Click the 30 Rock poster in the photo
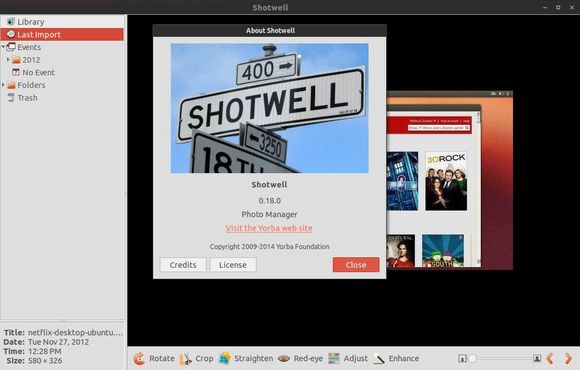The image size is (580, 370). [446, 181]
